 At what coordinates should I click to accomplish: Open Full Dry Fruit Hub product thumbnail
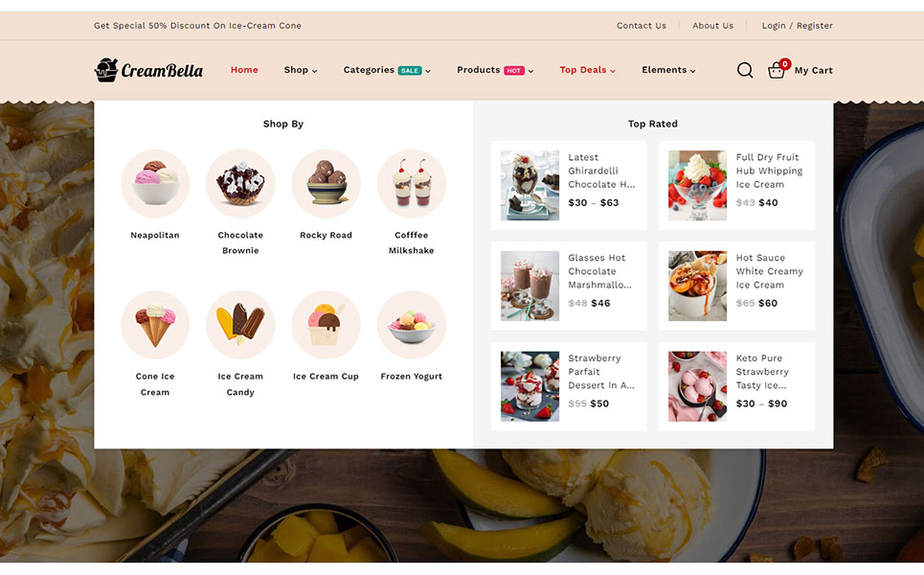point(697,185)
